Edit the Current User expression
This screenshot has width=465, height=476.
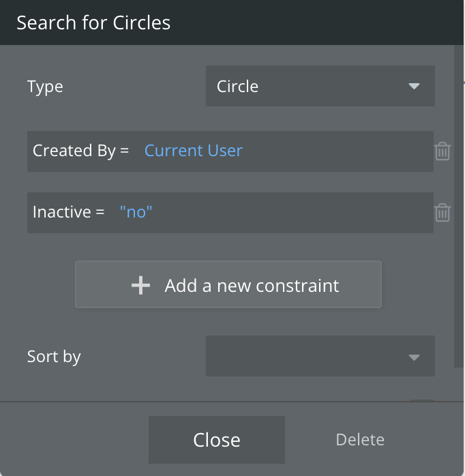[193, 151]
